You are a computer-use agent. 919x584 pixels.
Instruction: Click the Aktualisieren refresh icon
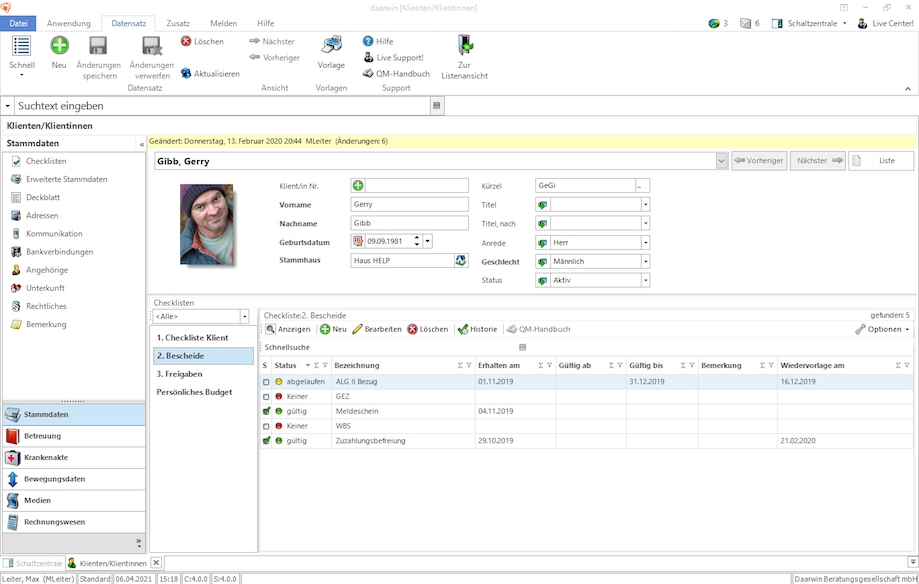(186, 73)
